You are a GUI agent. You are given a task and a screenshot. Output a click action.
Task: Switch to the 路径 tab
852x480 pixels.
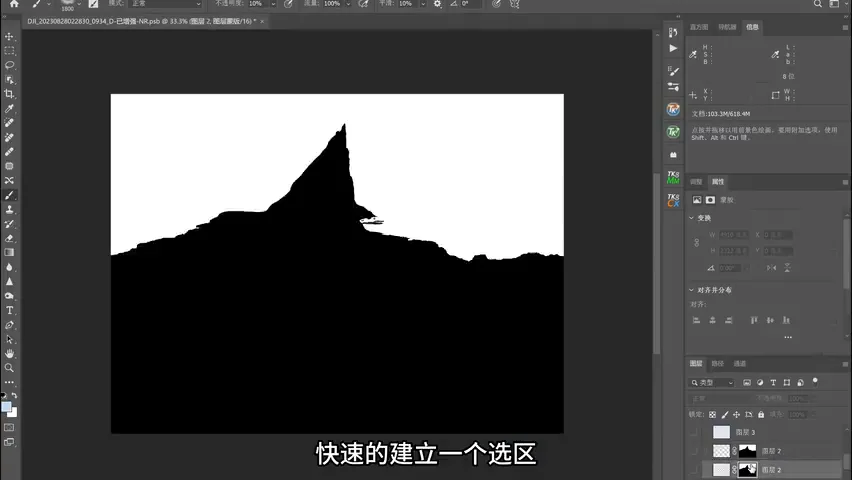click(718, 364)
